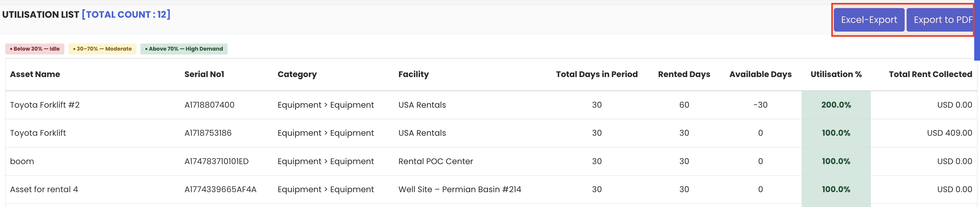Screen dimensions: 980x207
Task: Select the boom asset row
Action: [x=22, y=161]
